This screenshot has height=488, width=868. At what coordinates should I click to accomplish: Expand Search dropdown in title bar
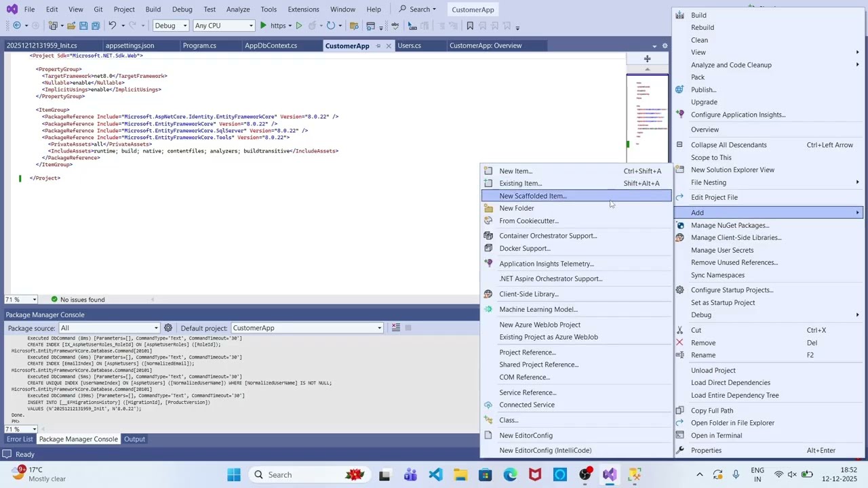(434, 9)
